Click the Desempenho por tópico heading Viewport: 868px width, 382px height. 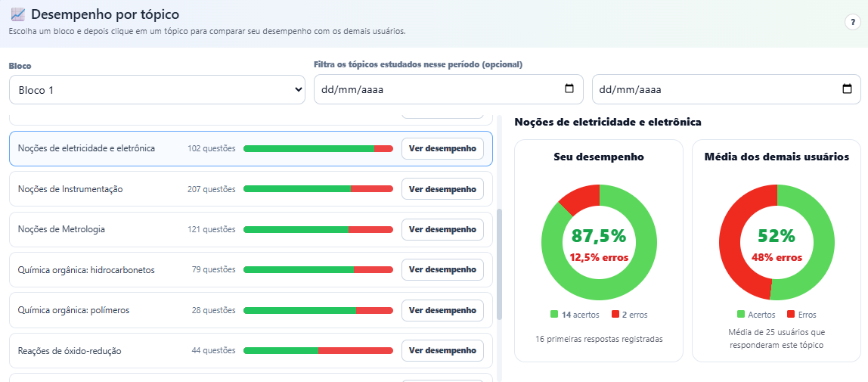tap(105, 15)
